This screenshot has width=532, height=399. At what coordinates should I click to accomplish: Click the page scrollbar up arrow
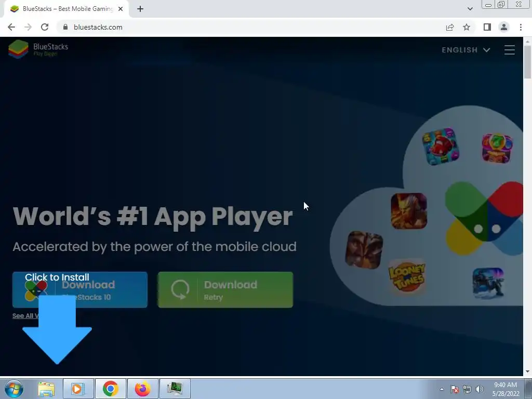tap(528, 41)
